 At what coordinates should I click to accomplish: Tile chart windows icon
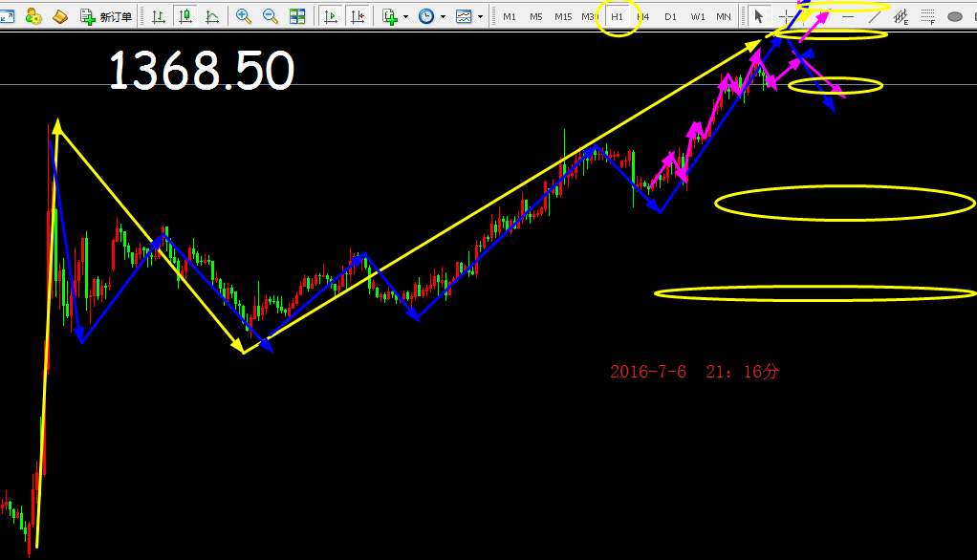(297, 17)
